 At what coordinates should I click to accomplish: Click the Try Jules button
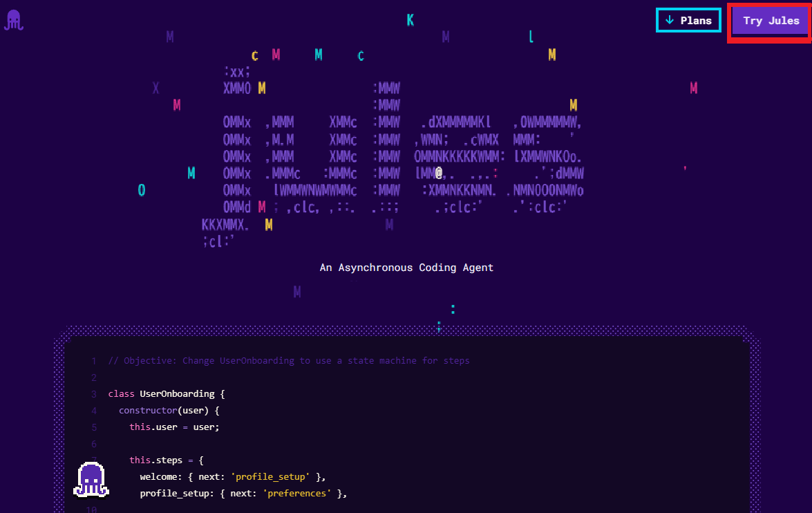770,21
